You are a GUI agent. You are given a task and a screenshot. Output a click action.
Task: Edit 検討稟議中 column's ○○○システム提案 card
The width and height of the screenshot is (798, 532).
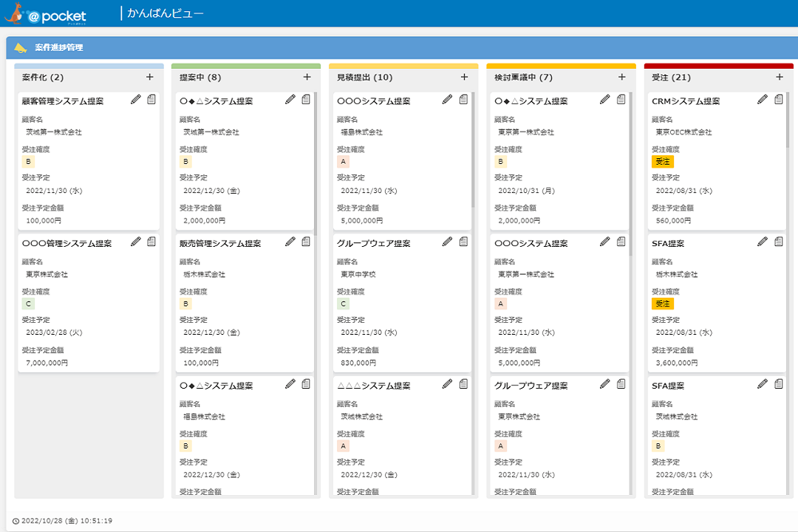[604, 242]
